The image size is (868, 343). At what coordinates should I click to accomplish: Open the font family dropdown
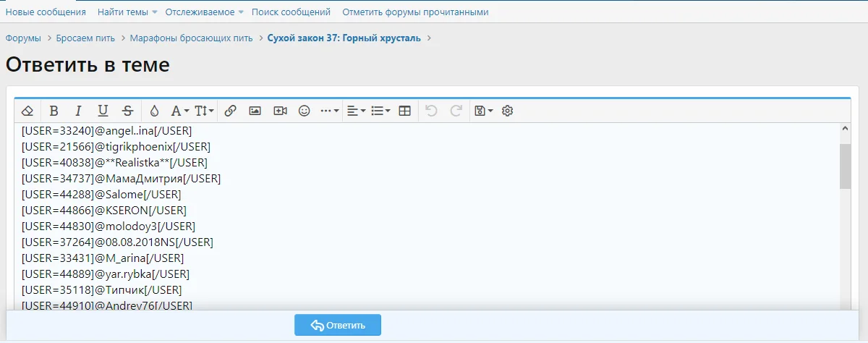click(x=179, y=111)
